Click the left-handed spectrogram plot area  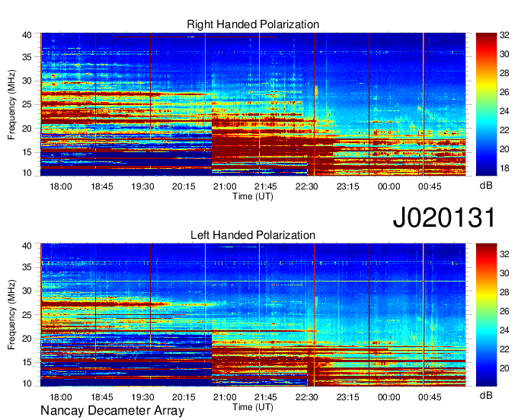click(253, 315)
